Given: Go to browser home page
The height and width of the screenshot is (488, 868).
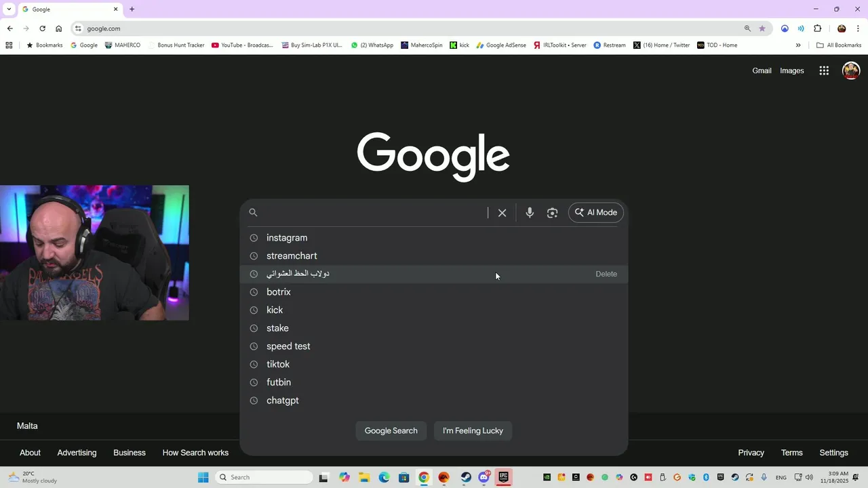Looking at the screenshot, I should pyautogui.click(x=58, y=28).
